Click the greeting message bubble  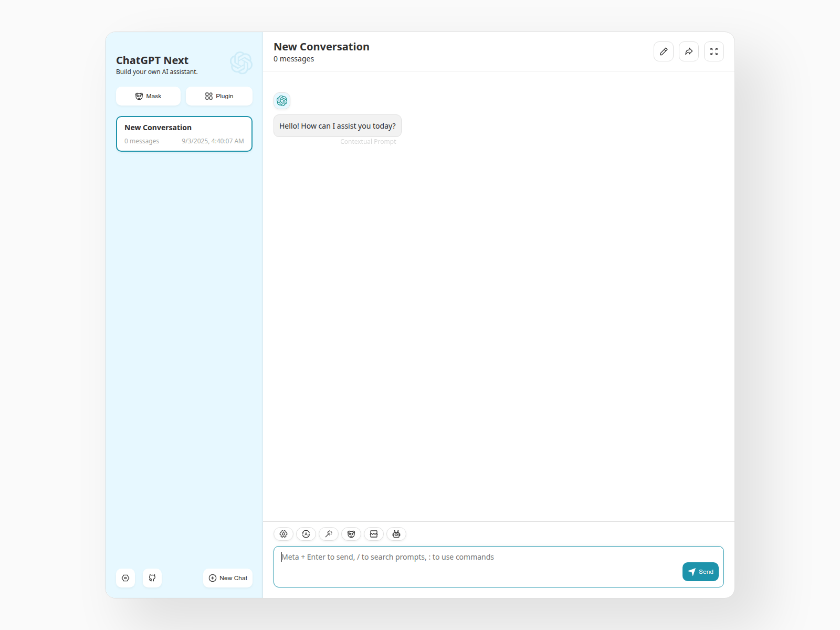338,126
